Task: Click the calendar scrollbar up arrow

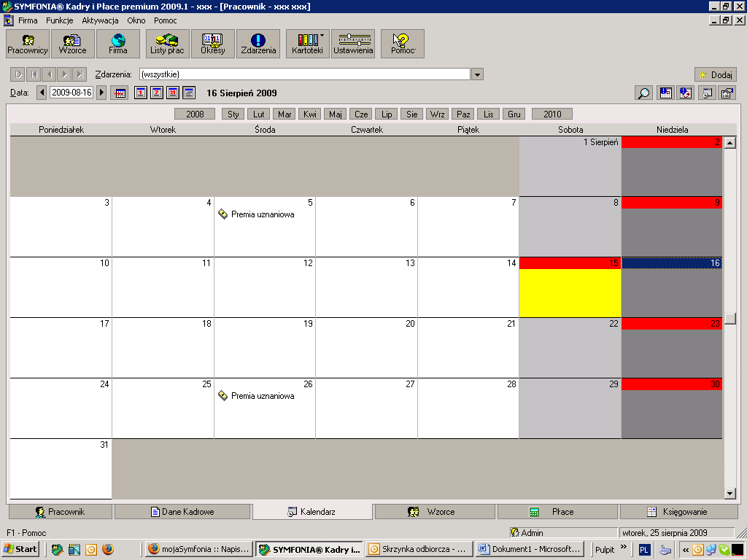Action: click(729, 142)
